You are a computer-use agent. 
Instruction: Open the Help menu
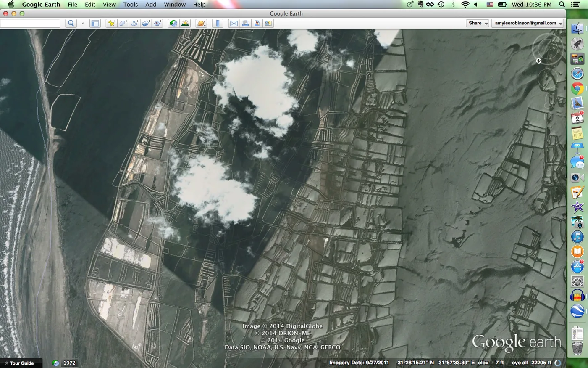point(199,5)
